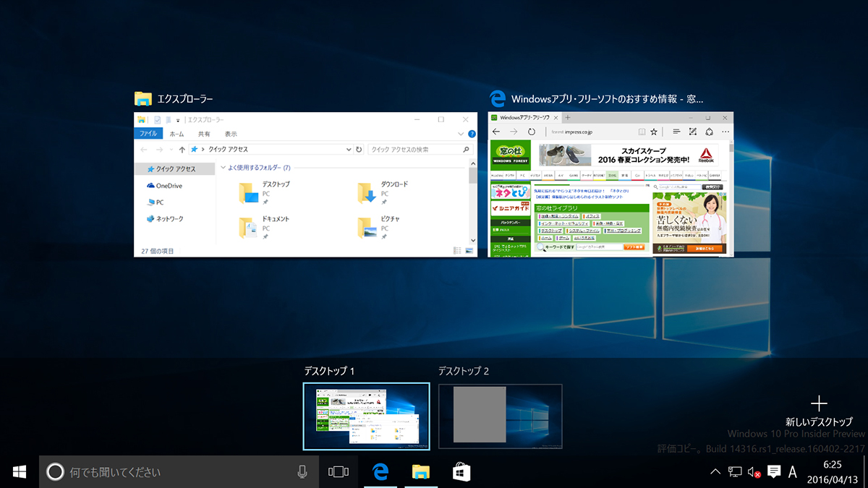Click the IME input mode A indicator
868x488 pixels.
click(x=793, y=472)
